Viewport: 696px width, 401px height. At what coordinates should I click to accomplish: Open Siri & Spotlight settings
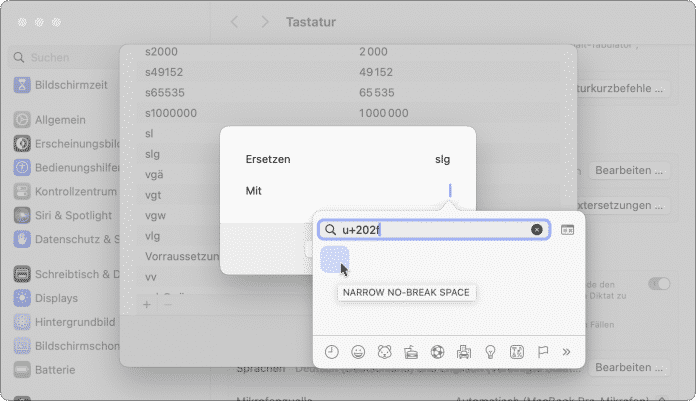pos(61,215)
